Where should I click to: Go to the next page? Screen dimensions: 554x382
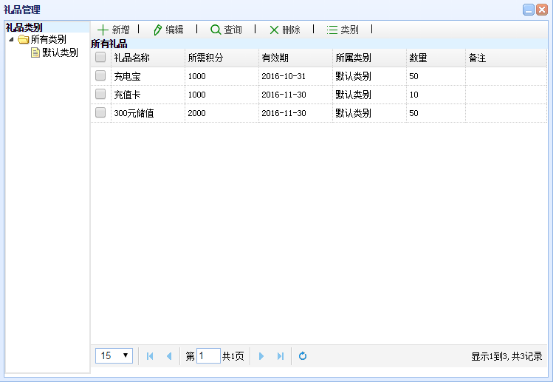(x=261, y=356)
